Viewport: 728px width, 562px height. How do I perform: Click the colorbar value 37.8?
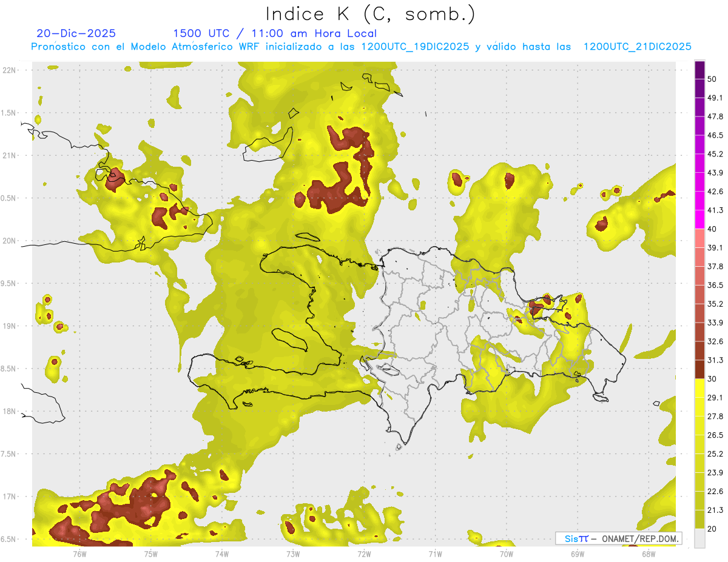(715, 266)
